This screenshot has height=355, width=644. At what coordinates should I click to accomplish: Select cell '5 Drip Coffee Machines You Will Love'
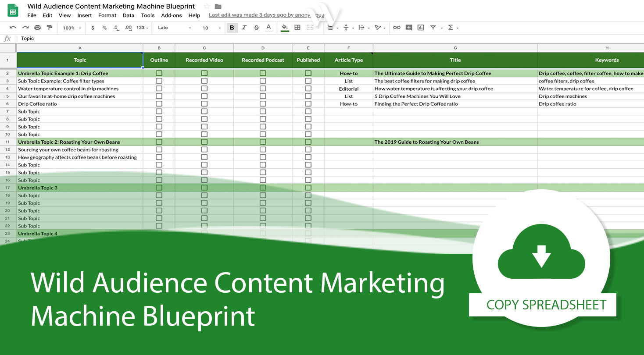coord(455,96)
